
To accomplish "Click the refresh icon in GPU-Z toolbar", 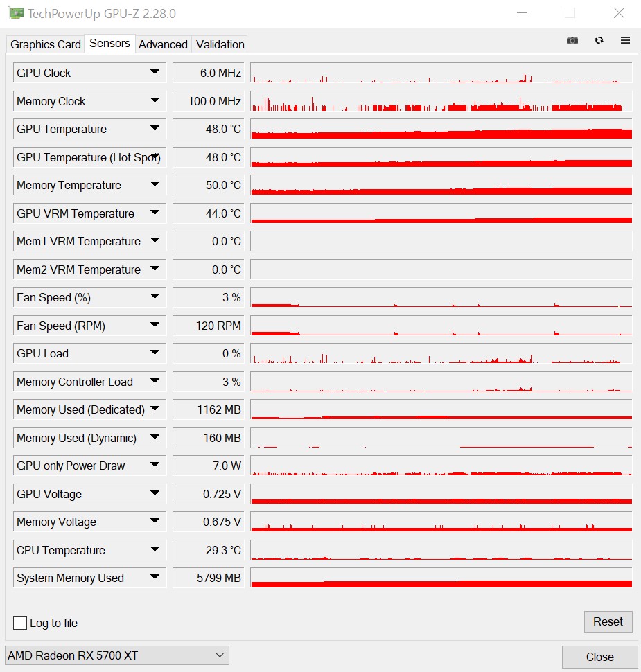I will [x=599, y=40].
